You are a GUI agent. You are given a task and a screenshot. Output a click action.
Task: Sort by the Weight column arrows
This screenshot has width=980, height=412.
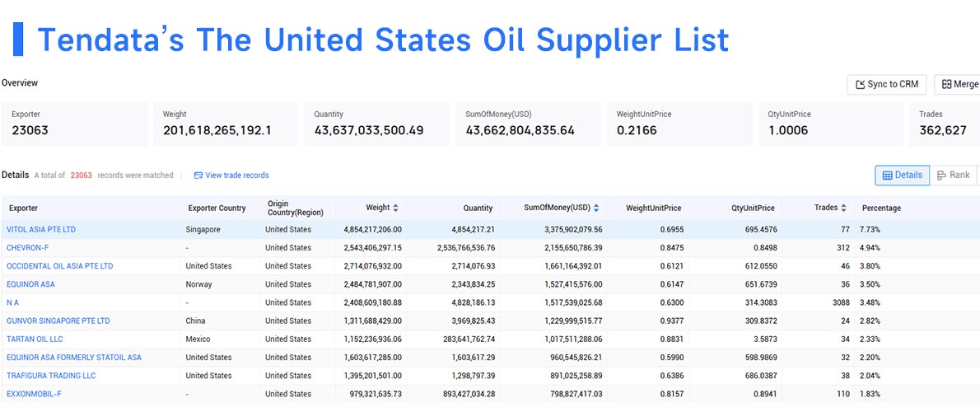[395, 208]
